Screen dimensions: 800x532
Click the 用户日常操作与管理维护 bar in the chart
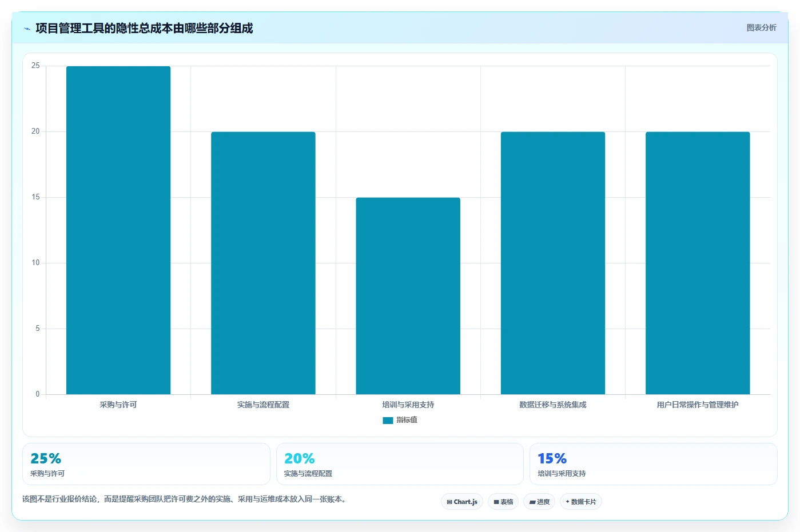point(698,263)
